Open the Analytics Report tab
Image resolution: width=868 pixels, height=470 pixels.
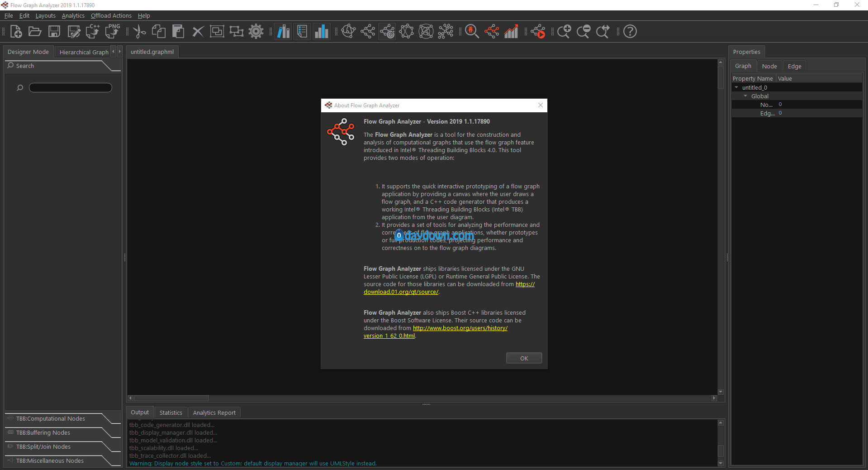point(214,412)
